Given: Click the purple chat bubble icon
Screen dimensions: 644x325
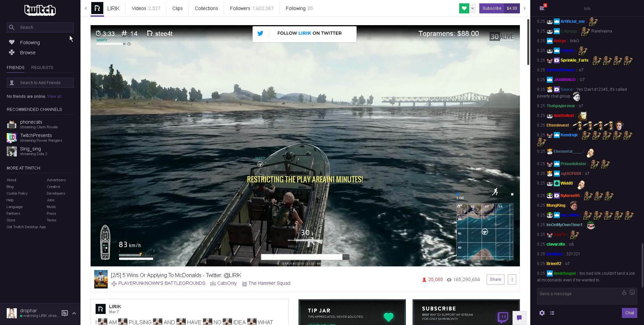Looking at the screenshot, I should pyautogui.click(x=519, y=318).
